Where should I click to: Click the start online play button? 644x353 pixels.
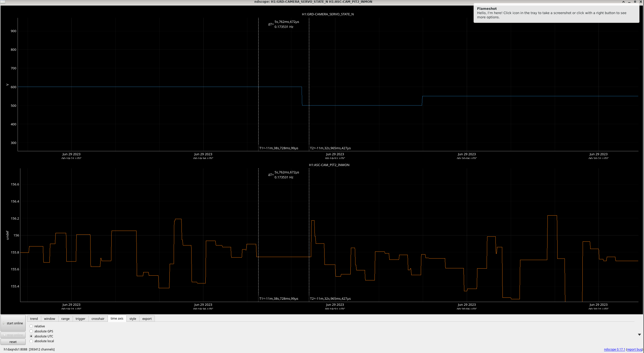pyautogui.click(x=13, y=323)
